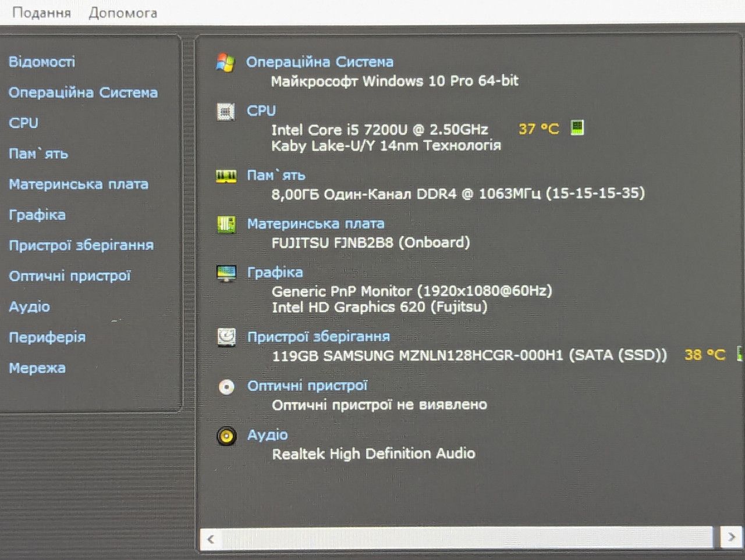Open the Операційна Система summary heading link

[320, 62]
